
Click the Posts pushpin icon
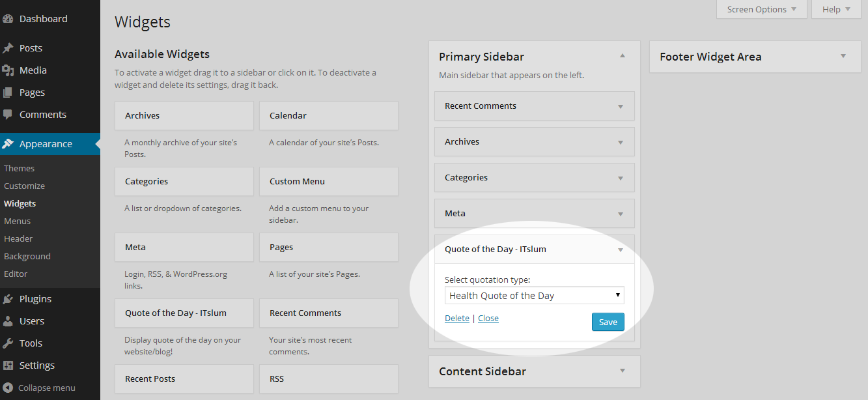(8, 48)
